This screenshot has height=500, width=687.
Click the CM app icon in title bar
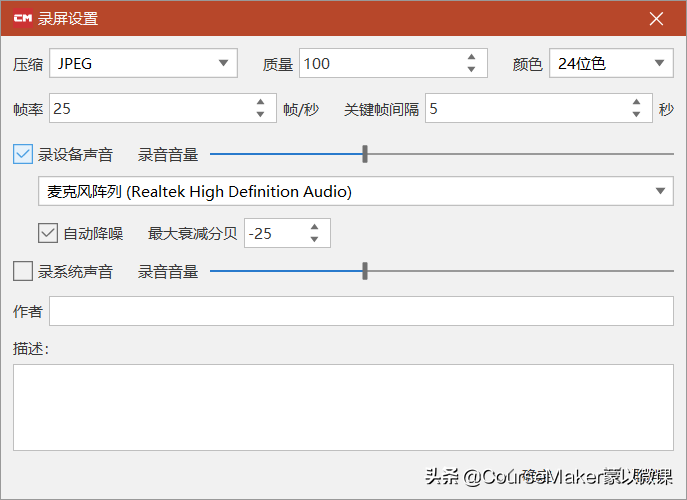[23, 18]
